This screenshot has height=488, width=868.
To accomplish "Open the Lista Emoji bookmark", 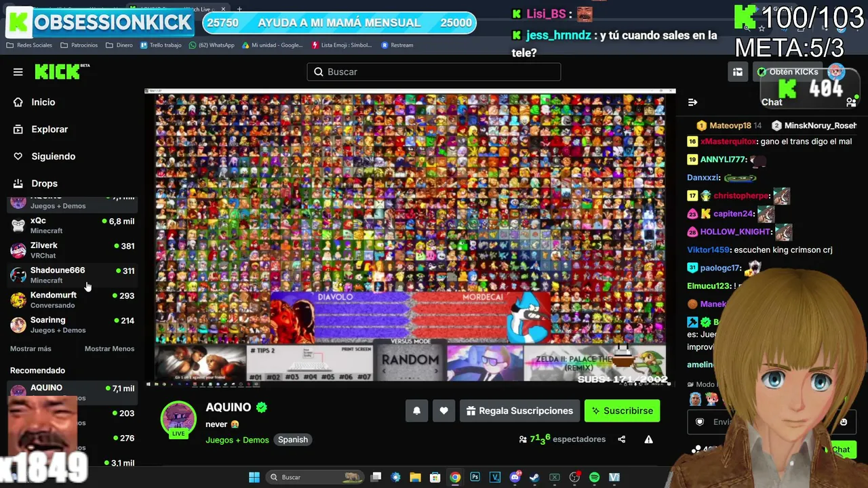I will (x=342, y=45).
